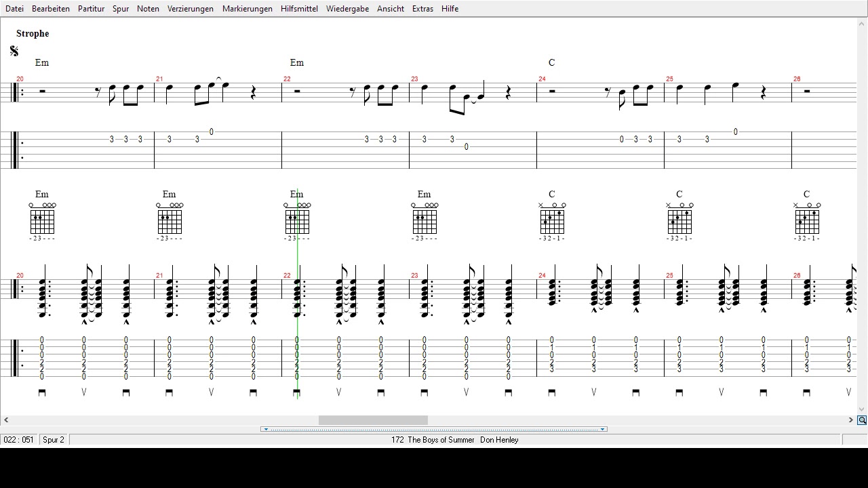Open the Verzierungen menu

coord(191,9)
